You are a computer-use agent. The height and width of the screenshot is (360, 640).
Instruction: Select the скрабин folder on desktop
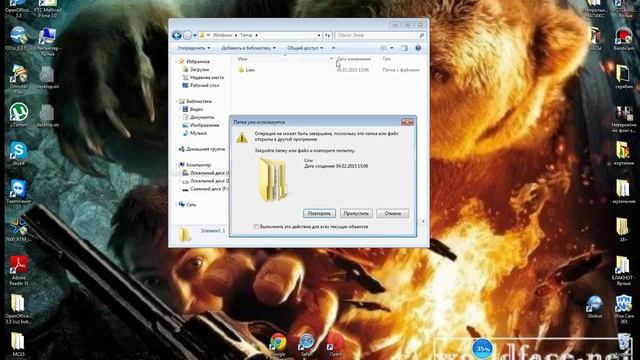(623, 77)
